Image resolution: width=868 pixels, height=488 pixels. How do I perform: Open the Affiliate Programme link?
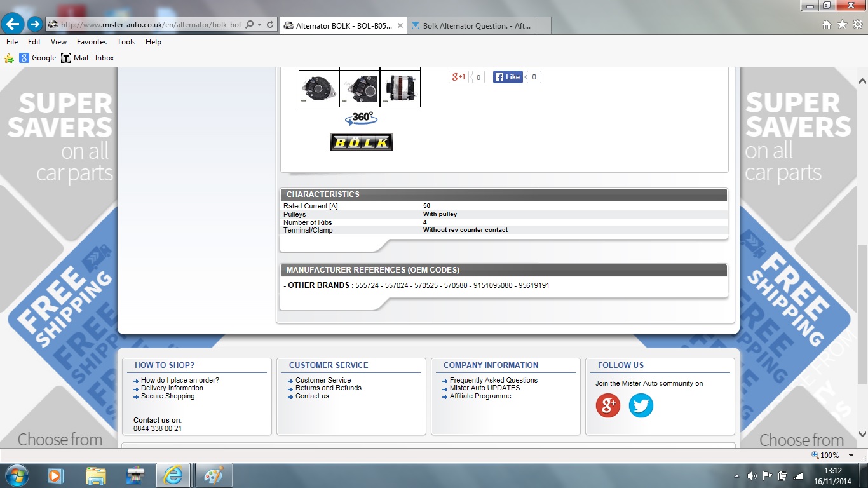coord(480,396)
